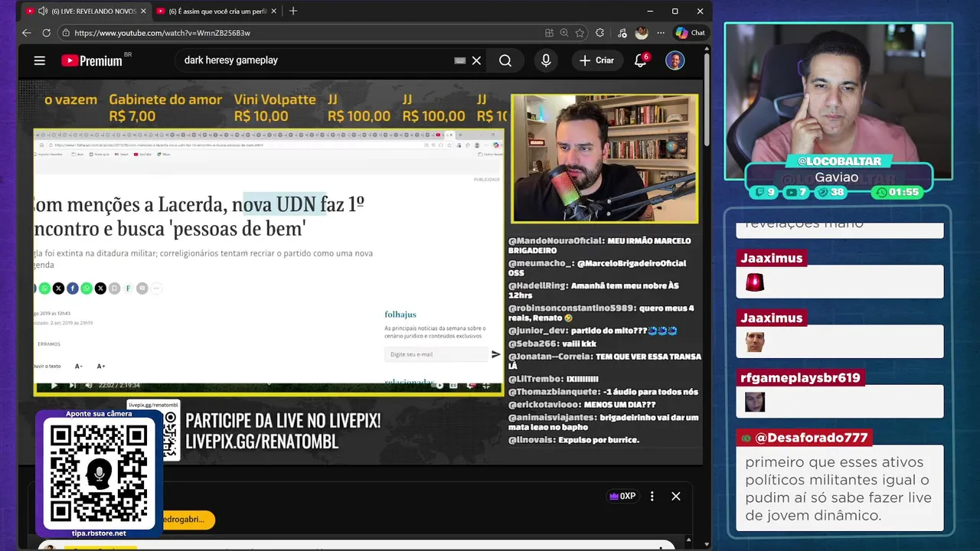This screenshot has height=551, width=980.
Task: Open YouTube notifications bell
Action: point(641,60)
